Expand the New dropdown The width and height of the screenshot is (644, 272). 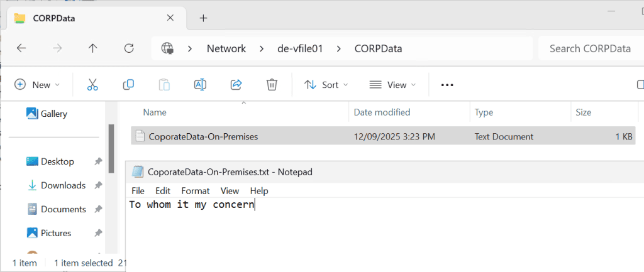[37, 85]
